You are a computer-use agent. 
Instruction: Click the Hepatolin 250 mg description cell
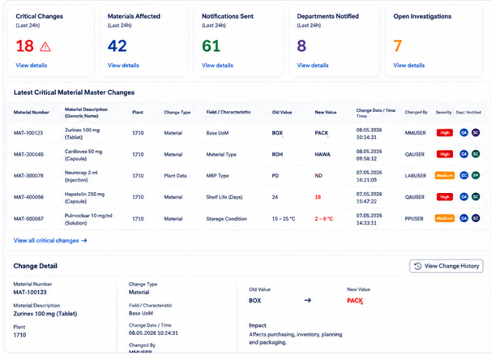pyautogui.click(x=85, y=197)
